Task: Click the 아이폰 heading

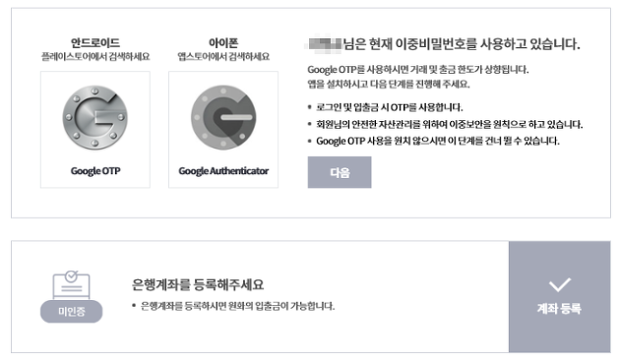Action: (x=223, y=42)
